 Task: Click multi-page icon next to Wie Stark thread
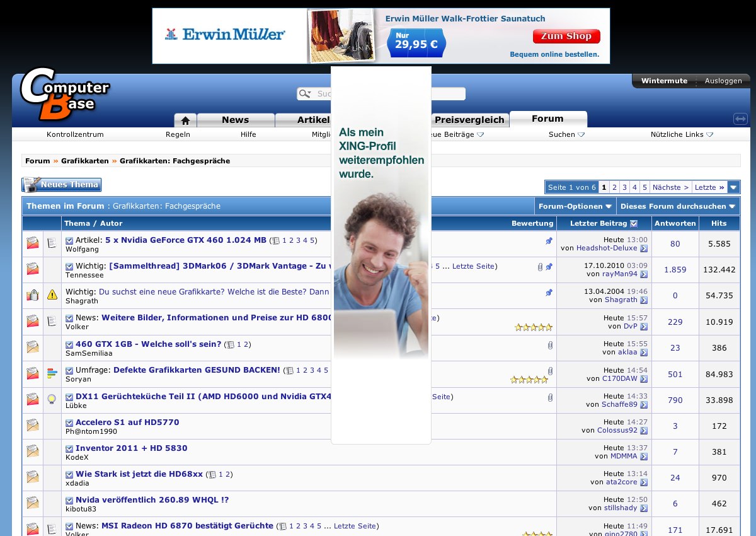[x=212, y=475]
